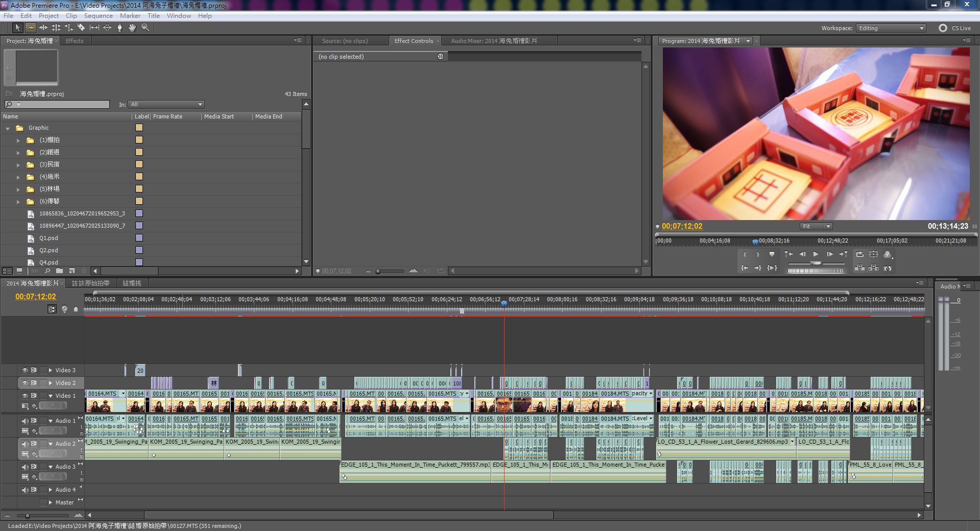This screenshot has height=531, width=980.
Task: Expand the Master track
Action: click(x=51, y=502)
